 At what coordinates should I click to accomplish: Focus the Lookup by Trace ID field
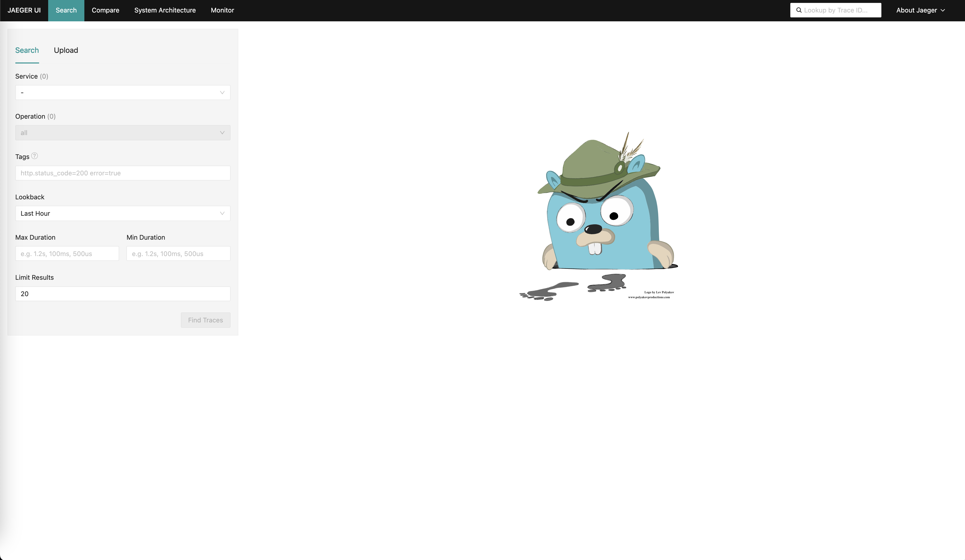pos(836,10)
